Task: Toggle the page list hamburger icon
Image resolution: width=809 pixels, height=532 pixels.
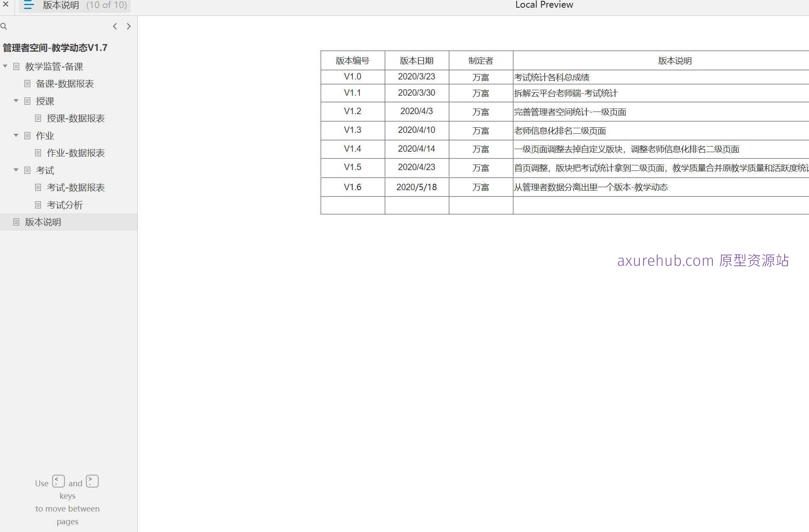Action: pos(29,5)
